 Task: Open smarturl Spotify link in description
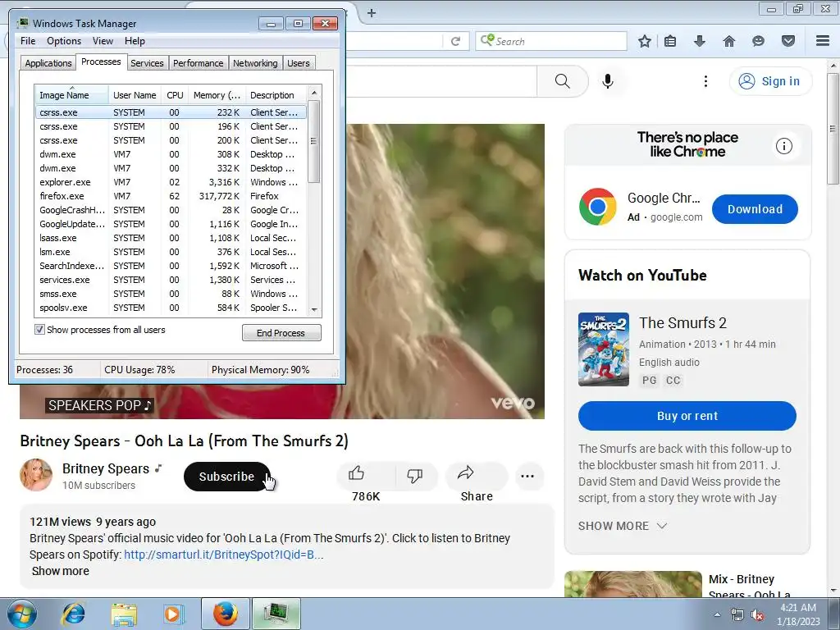[x=223, y=555]
